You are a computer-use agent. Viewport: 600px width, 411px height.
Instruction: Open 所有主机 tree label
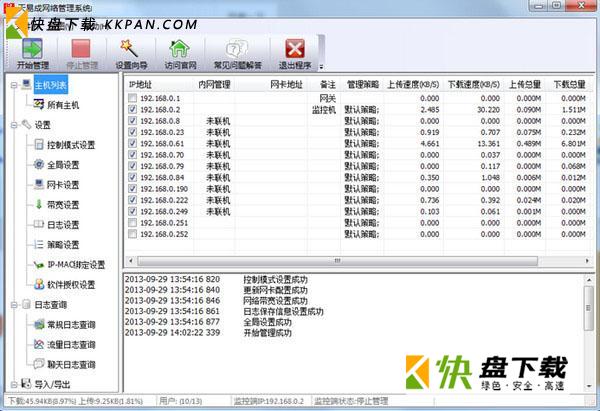coord(63,104)
